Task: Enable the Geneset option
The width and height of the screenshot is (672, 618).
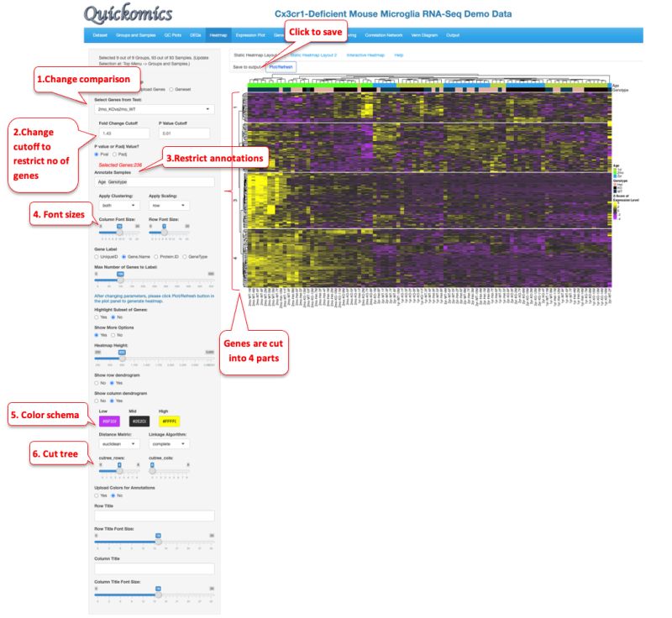Action: point(171,90)
